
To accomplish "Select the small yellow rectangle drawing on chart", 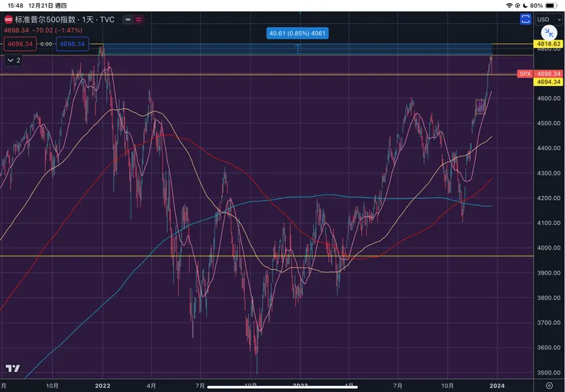I will coord(480,107).
